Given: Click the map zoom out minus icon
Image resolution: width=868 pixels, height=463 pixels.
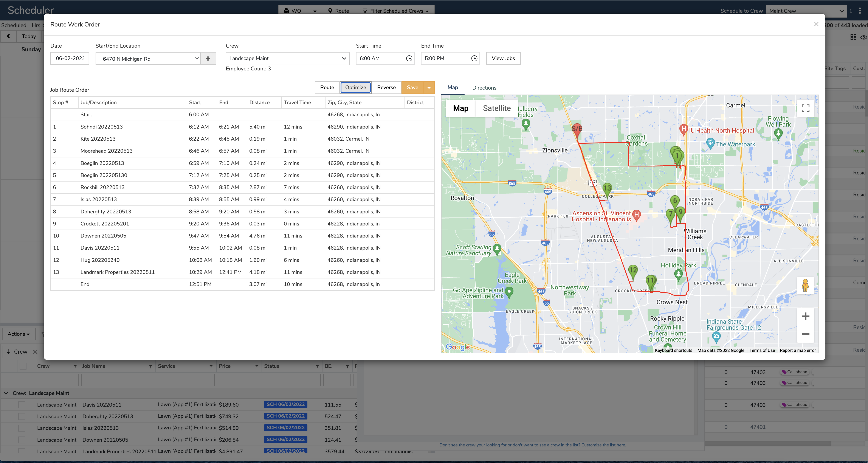Looking at the screenshot, I should [805, 334].
